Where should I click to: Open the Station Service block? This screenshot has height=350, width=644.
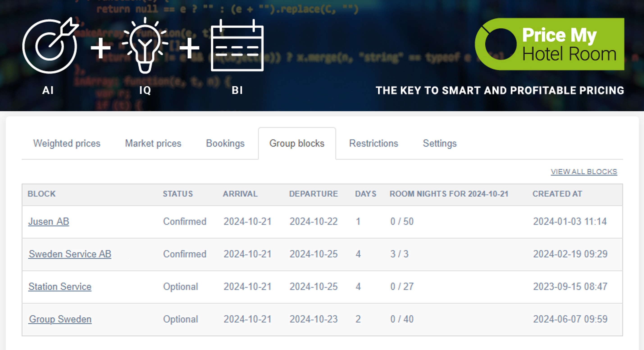click(60, 287)
